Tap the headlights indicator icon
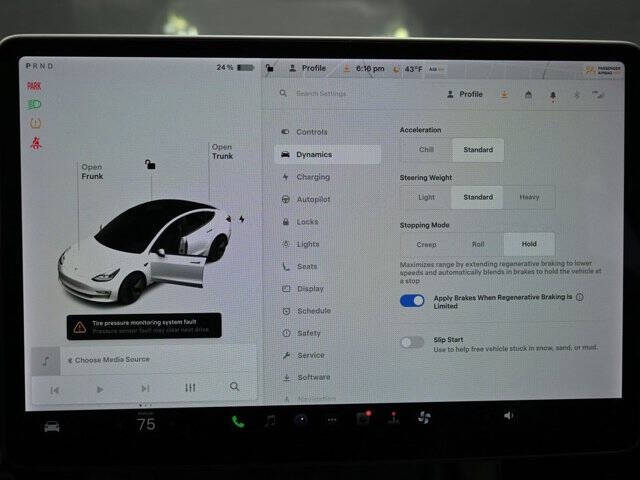Screen dimensions: 640x480 pyautogui.click(x=34, y=104)
